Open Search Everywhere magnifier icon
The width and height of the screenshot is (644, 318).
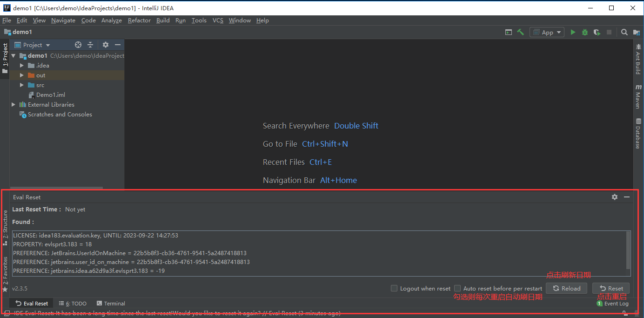tap(624, 32)
